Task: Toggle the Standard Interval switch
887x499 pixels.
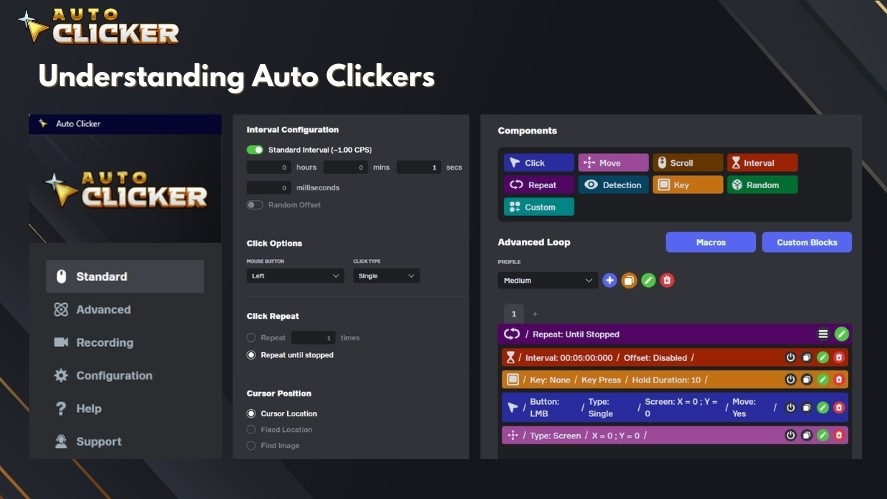Action: point(255,150)
